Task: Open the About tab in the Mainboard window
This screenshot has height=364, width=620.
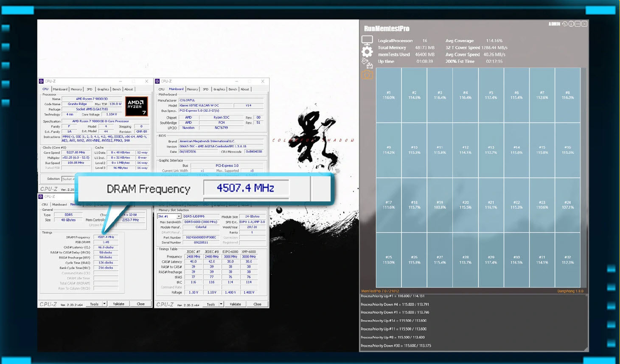Action: pyautogui.click(x=245, y=89)
